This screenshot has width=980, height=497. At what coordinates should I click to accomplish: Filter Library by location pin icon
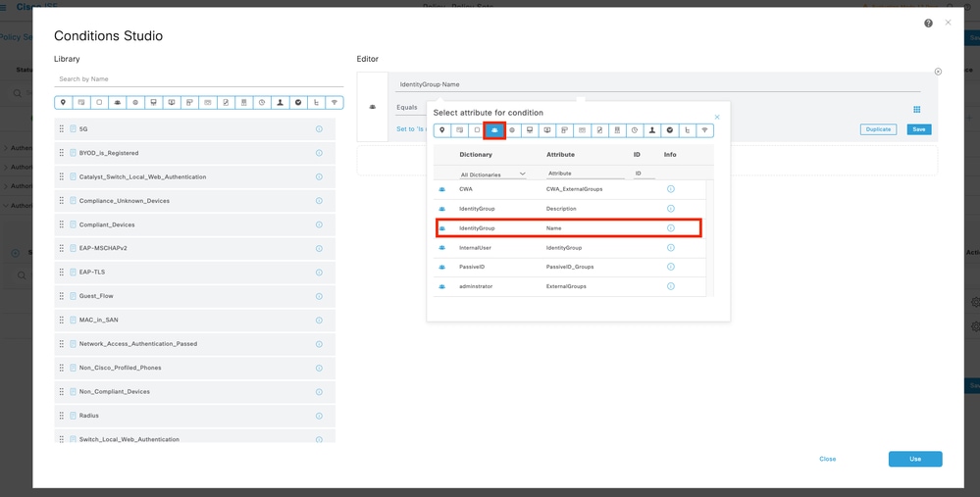point(63,102)
